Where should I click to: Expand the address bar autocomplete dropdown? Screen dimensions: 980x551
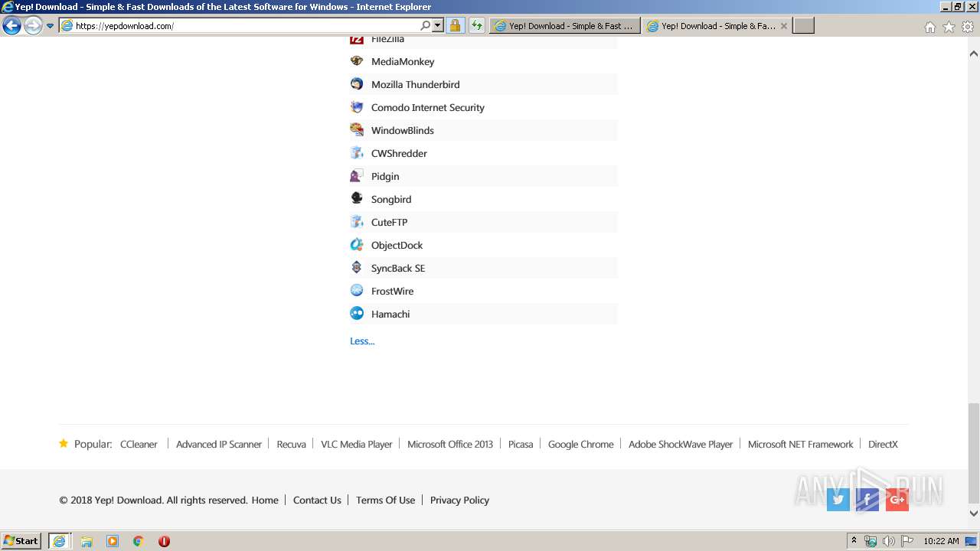click(x=438, y=25)
